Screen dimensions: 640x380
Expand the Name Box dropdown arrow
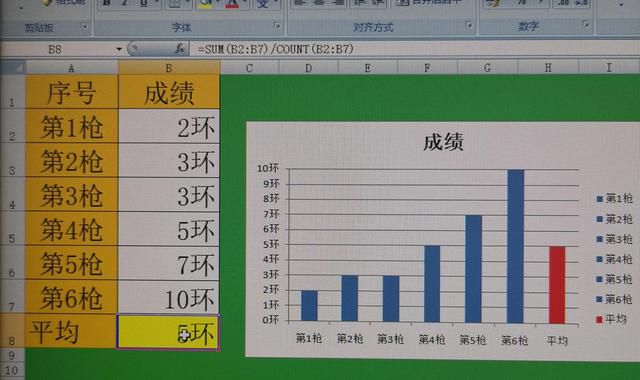(119, 49)
